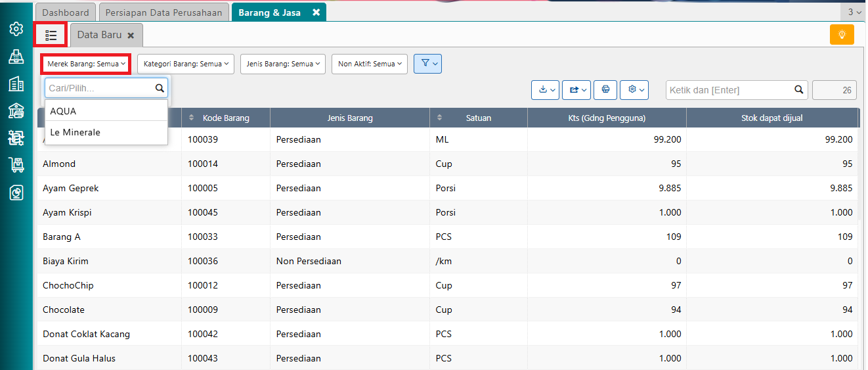Sort by the Kode Barang column header
The height and width of the screenshot is (370, 868).
[x=226, y=118]
